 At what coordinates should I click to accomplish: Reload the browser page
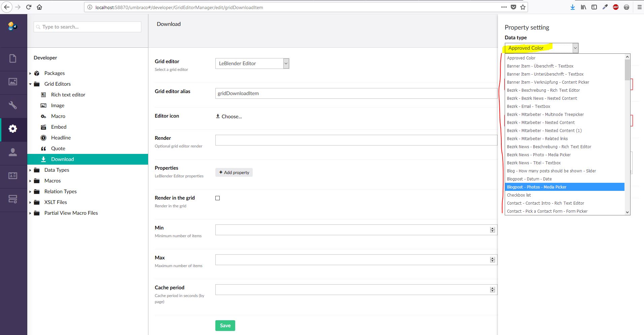[x=29, y=7]
